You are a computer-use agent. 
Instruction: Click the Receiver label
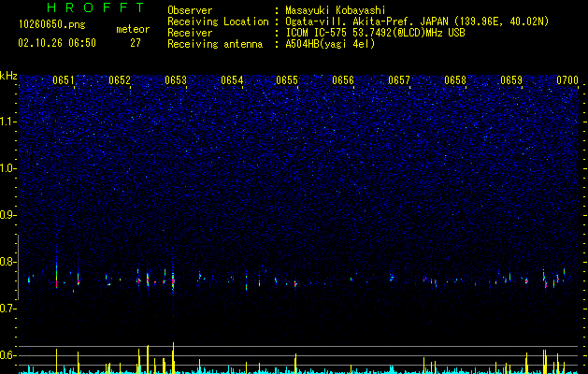[x=190, y=33]
